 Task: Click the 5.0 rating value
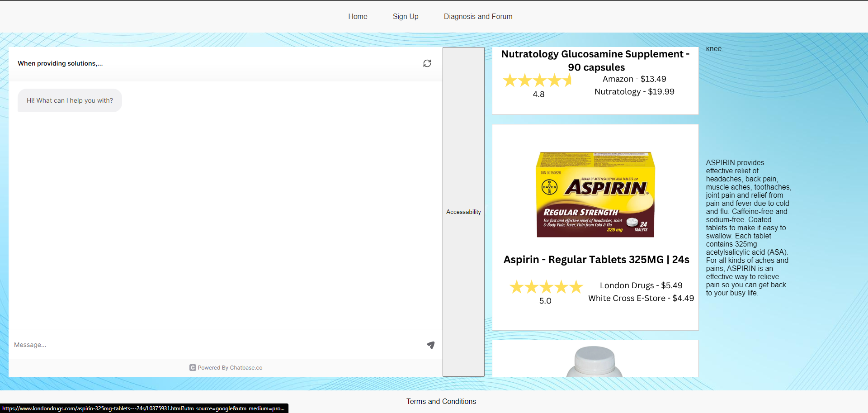click(x=545, y=301)
